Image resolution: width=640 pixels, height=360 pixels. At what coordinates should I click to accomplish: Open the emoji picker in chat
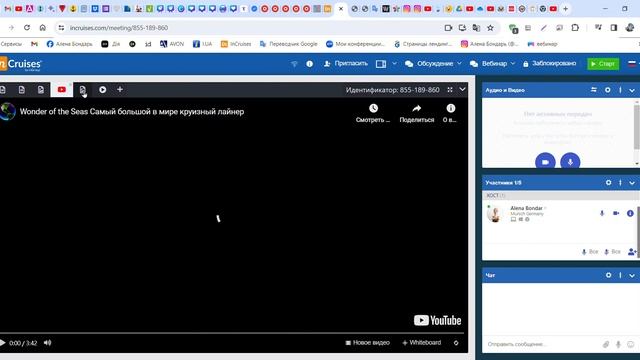(631, 345)
